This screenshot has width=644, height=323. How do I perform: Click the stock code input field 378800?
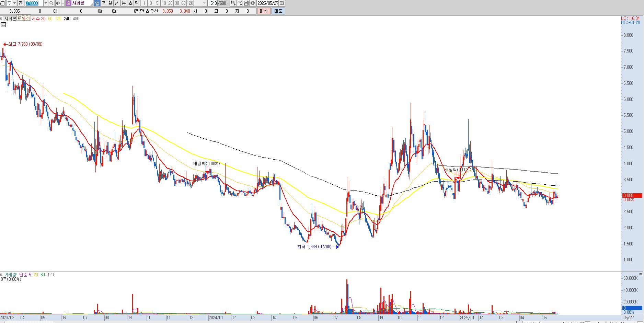click(x=34, y=3)
